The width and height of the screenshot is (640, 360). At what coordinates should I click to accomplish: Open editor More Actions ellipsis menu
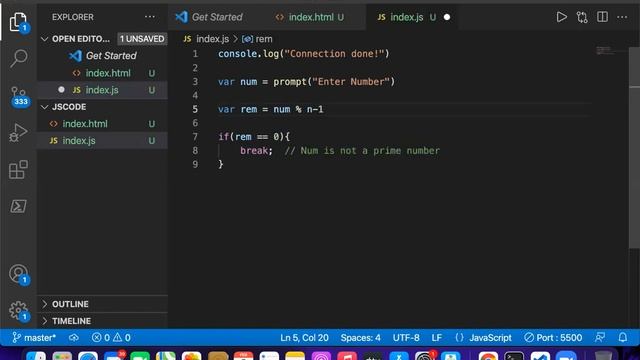pos(622,17)
